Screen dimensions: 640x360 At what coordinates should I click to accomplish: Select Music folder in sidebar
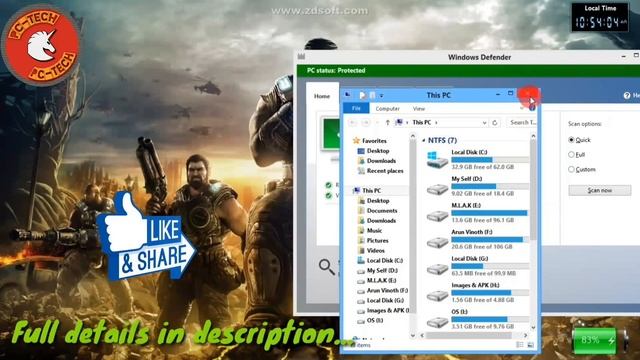click(374, 231)
